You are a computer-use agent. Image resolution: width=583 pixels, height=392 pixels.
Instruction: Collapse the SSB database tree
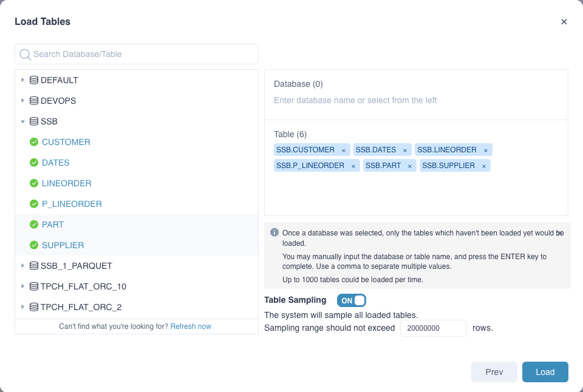point(22,121)
